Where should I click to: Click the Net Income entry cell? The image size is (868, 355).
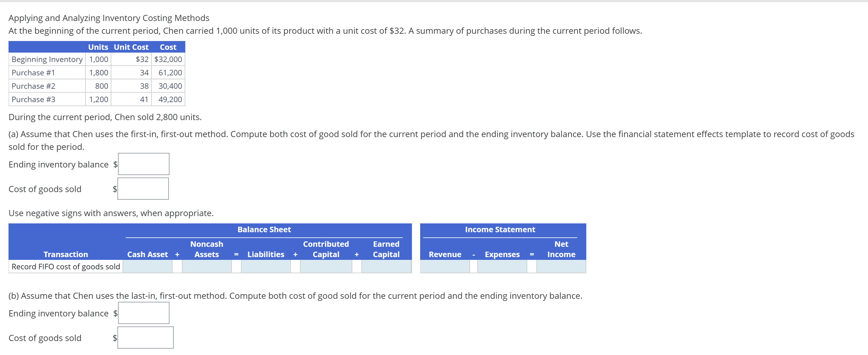561,267
